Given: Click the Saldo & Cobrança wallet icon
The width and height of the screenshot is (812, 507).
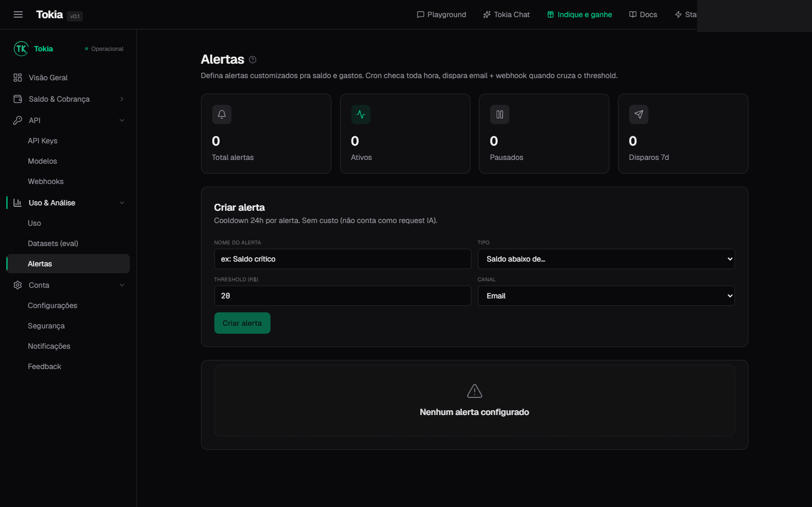Looking at the screenshot, I should pos(18,99).
